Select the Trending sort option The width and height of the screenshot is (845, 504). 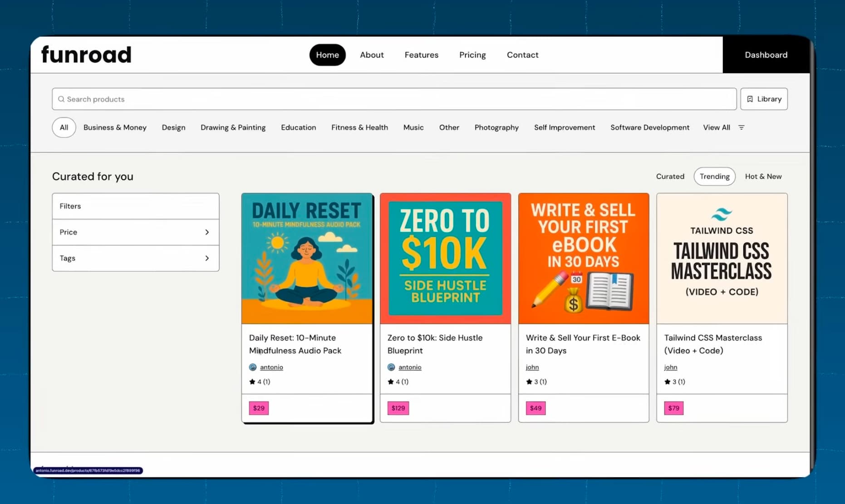click(714, 176)
